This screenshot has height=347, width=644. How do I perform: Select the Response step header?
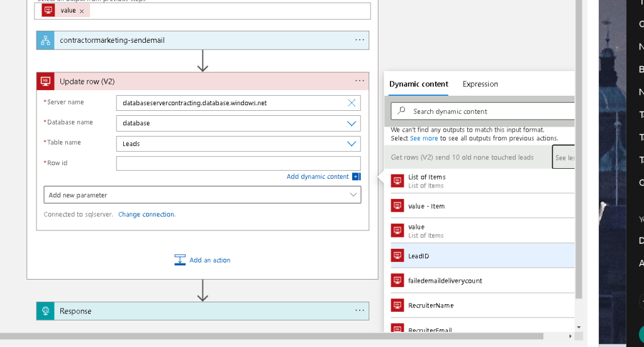point(203,311)
